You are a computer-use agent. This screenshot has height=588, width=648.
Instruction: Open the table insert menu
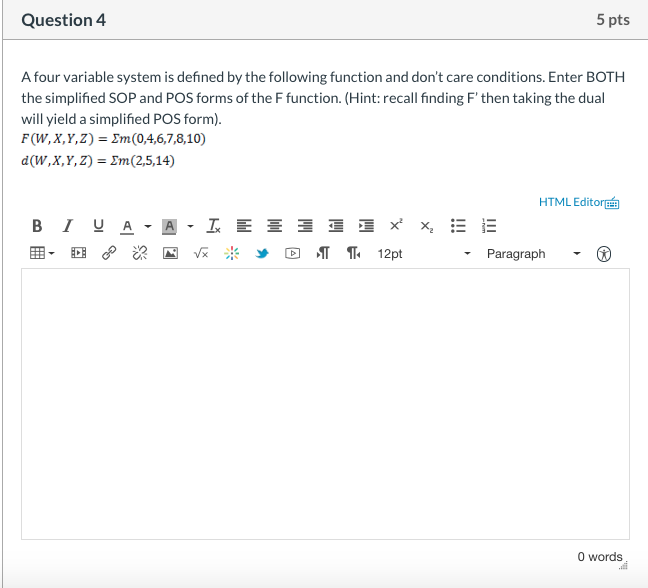[42, 253]
